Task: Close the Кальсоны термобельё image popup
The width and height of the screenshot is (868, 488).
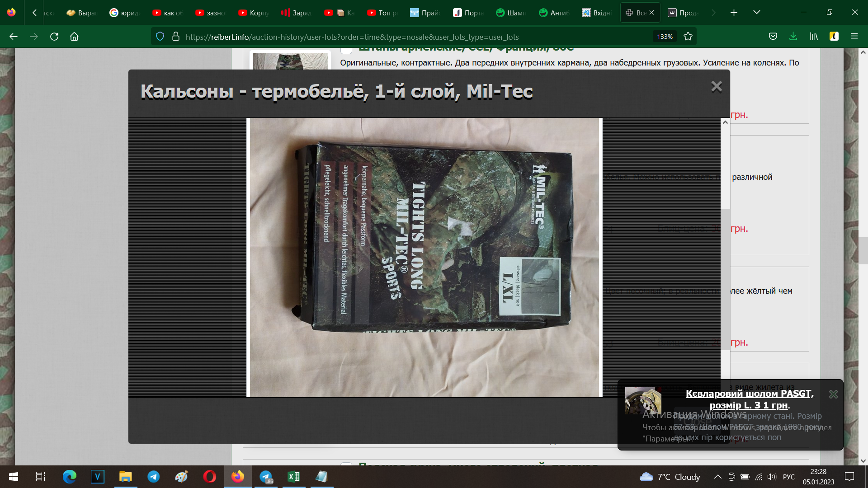Action: click(x=716, y=86)
